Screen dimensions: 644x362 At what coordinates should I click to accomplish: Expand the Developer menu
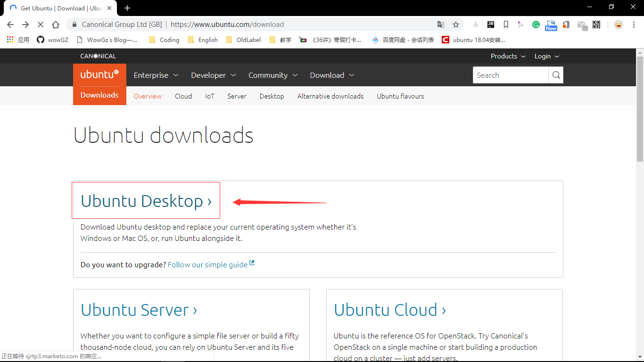click(x=214, y=75)
